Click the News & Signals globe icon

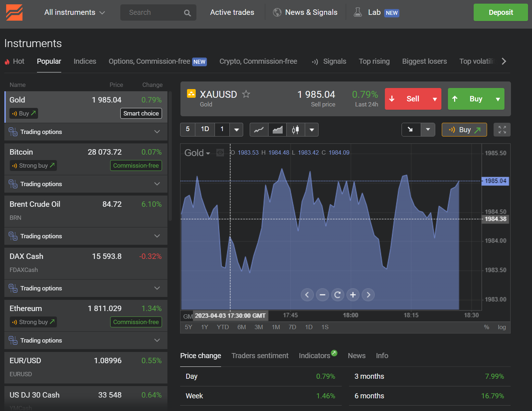point(277,12)
